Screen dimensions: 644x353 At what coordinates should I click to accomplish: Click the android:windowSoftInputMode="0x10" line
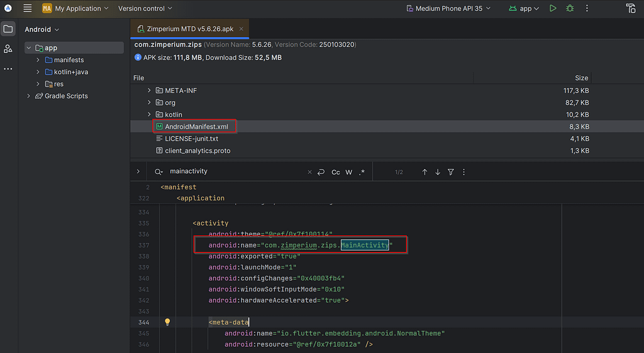point(277,290)
